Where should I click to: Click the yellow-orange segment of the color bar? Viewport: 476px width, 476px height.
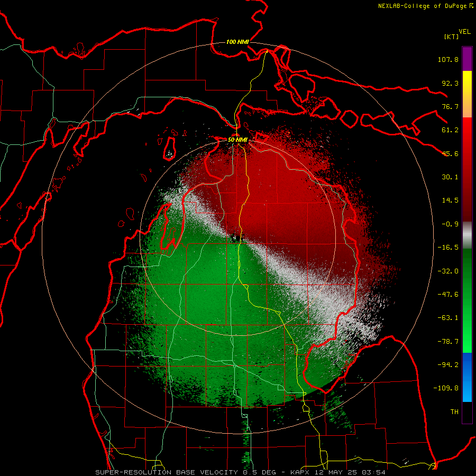[467, 94]
